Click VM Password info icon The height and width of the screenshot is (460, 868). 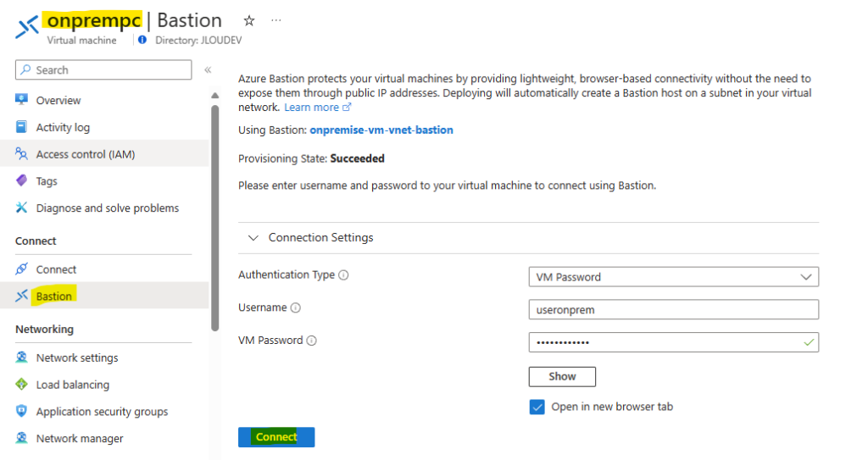[312, 341]
